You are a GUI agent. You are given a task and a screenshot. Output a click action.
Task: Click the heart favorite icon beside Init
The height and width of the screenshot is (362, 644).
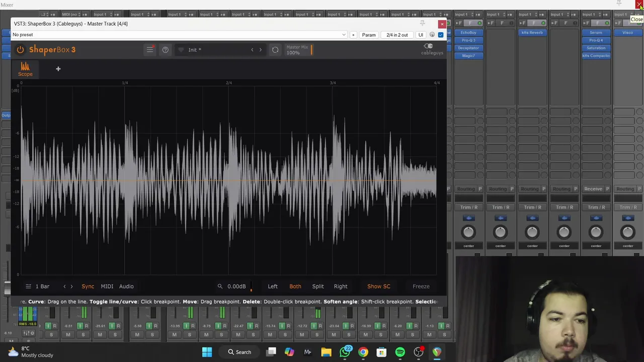[181, 50]
